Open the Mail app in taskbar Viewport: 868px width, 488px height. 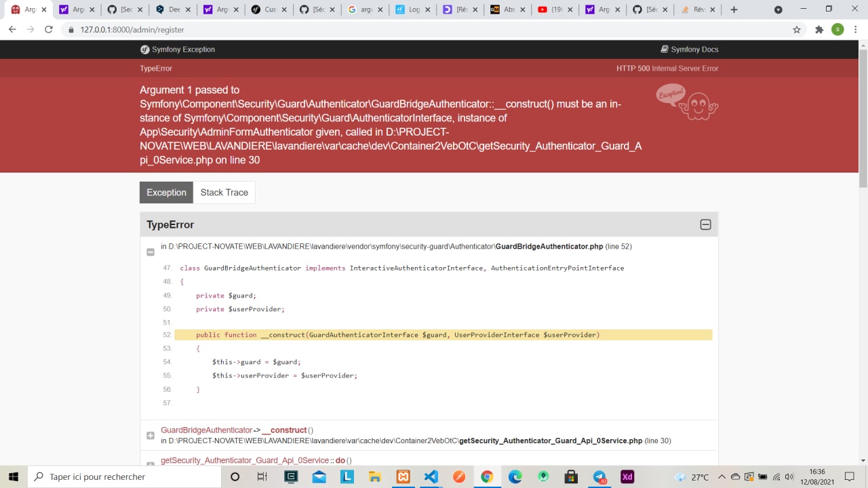pos(319,476)
